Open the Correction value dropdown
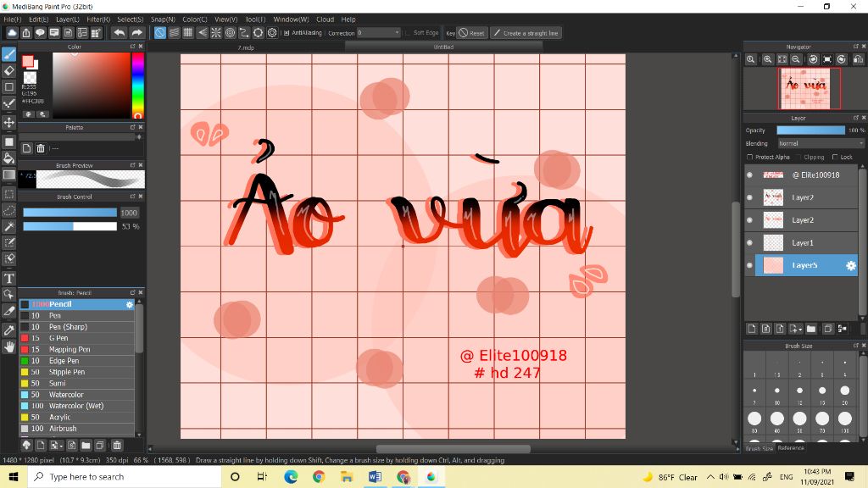Screen dimensions: 868x488 379,33
